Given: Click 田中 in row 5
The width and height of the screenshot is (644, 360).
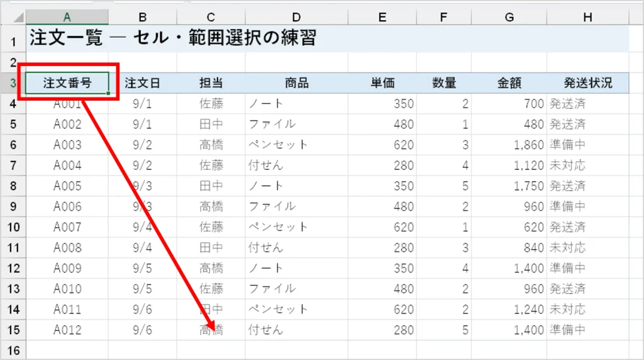Looking at the screenshot, I should tap(211, 124).
